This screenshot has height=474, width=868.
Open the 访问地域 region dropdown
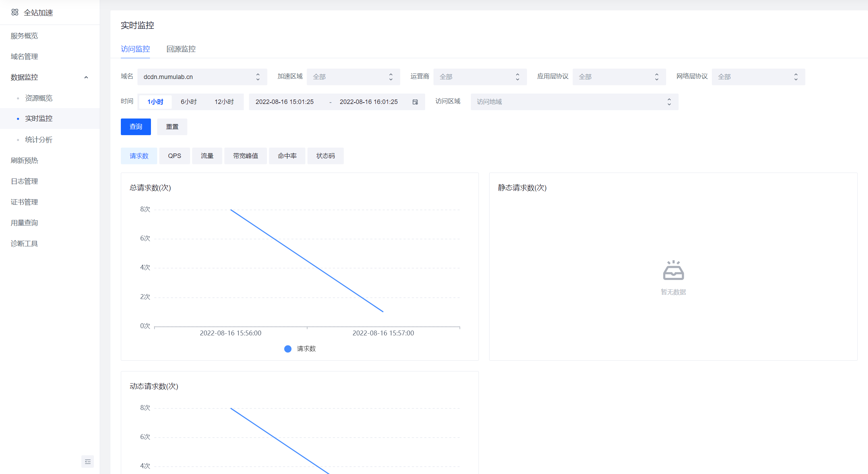point(574,102)
